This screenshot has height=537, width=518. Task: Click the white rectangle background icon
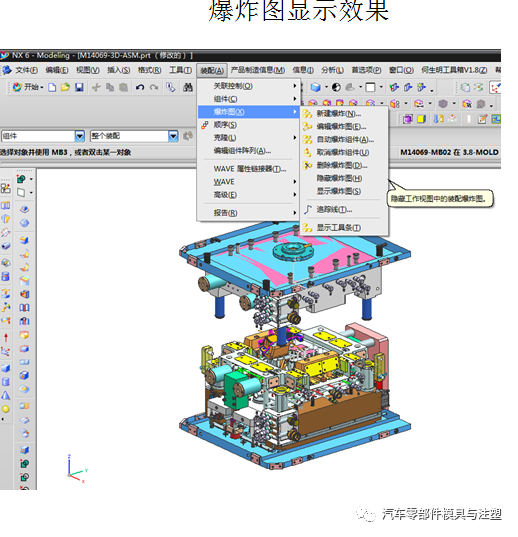point(370,88)
